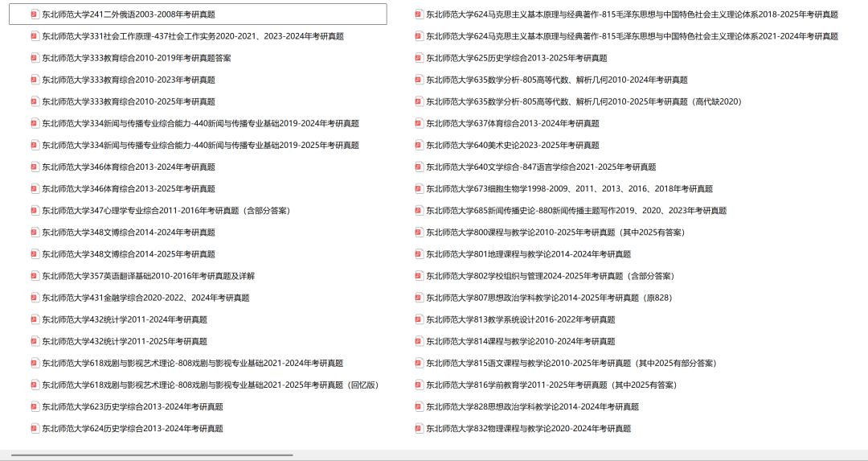Select file name 东北师范大学241二外俄语2003-2008年考研真题

point(129,14)
